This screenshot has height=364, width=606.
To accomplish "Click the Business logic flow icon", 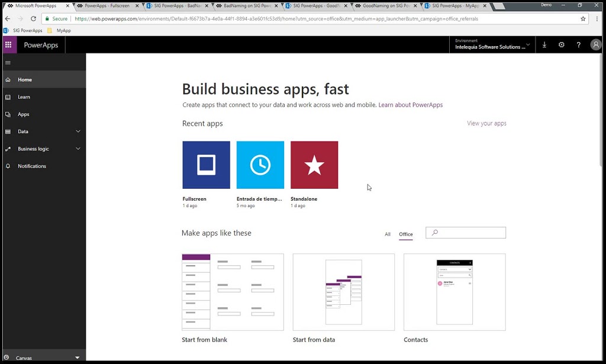I will click(8, 149).
